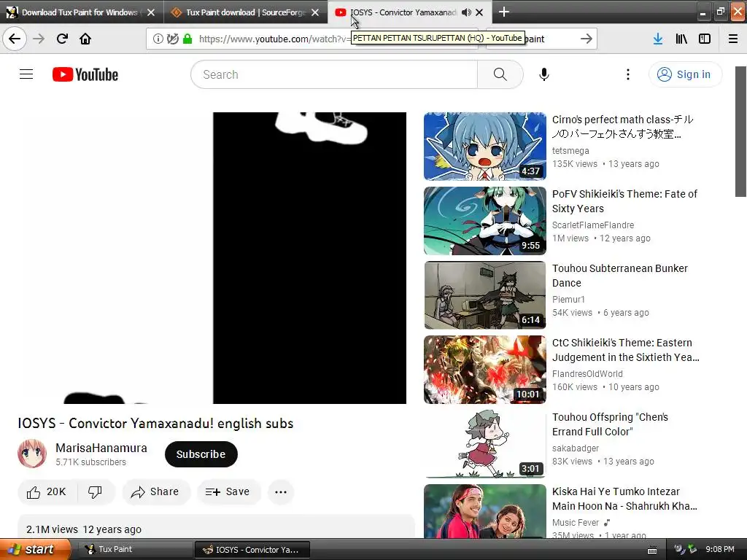Click the search bar go arrow
747x560 pixels.
587,39
